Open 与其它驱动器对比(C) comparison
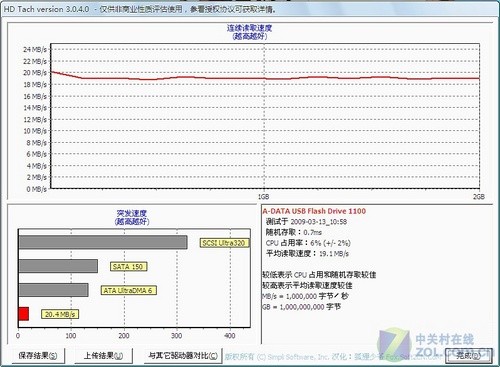The image size is (500, 367). tap(183, 356)
